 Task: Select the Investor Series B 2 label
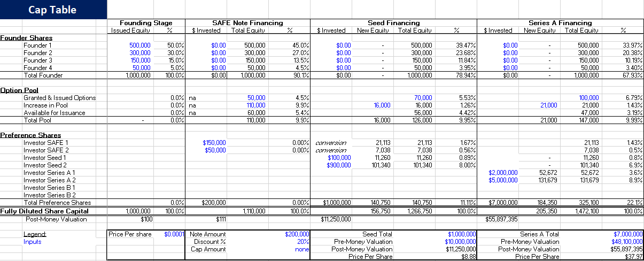click(x=49, y=195)
